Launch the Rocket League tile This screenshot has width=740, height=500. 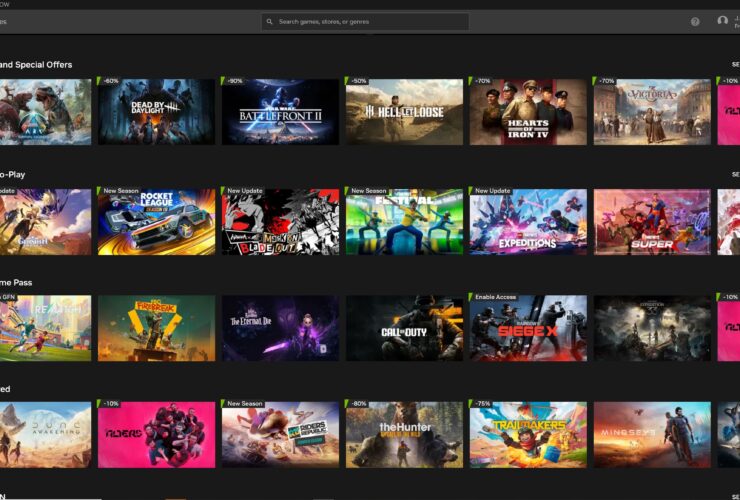click(156, 222)
